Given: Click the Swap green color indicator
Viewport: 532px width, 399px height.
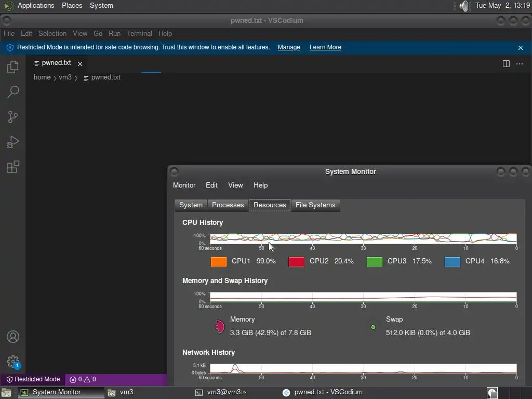Looking at the screenshot, I should [373, 327].
